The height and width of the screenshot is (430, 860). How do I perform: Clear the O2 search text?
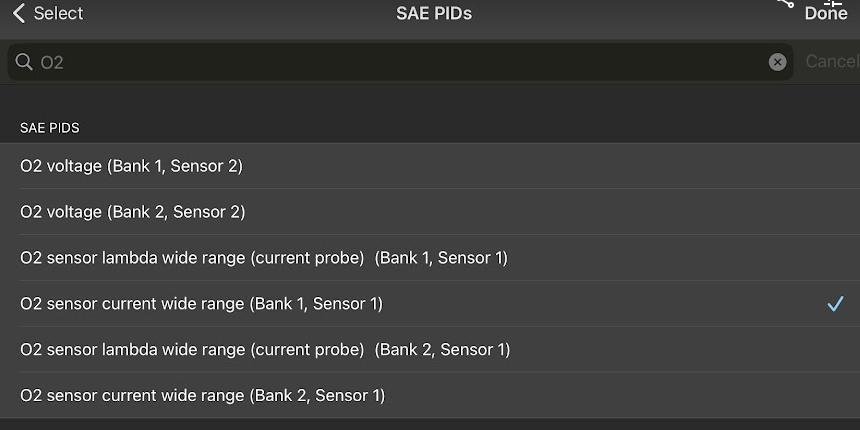(x=777, y=62)
